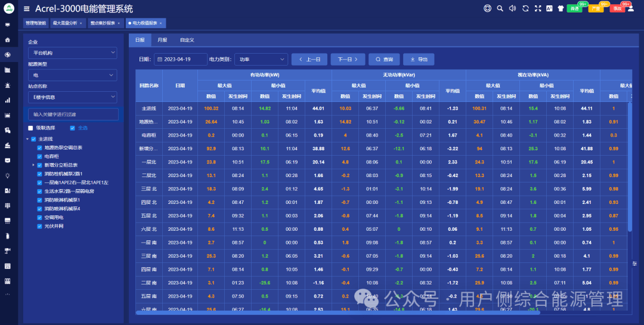Image resolution: width=644 pixels, height=325 pixels.
Task: Open the surveillance camera sidebar icon
Action: 7,251
